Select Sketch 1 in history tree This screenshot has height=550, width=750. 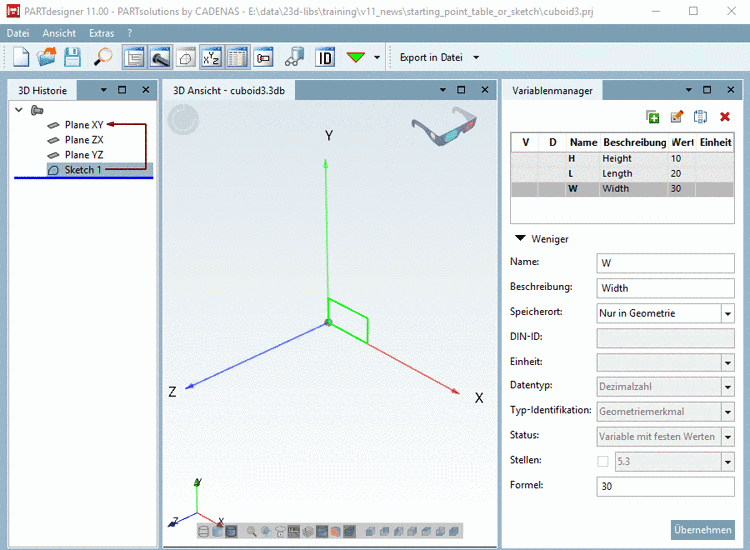[83, 170]
